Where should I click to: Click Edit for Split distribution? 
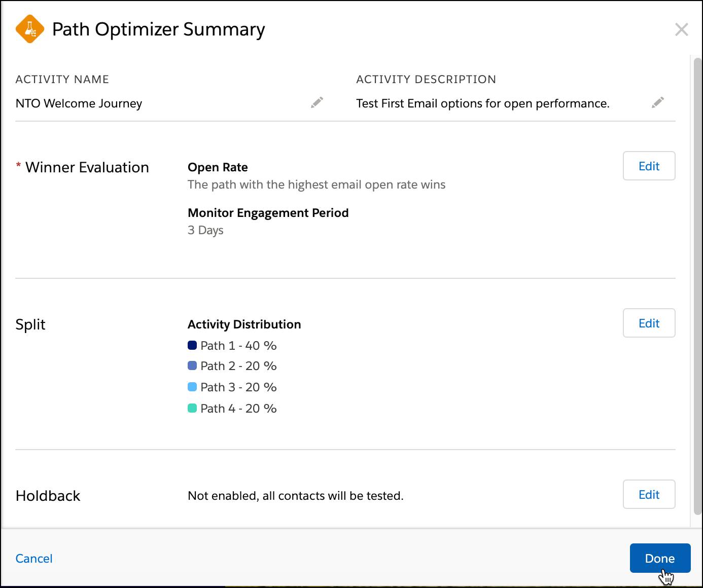[649, 323]
